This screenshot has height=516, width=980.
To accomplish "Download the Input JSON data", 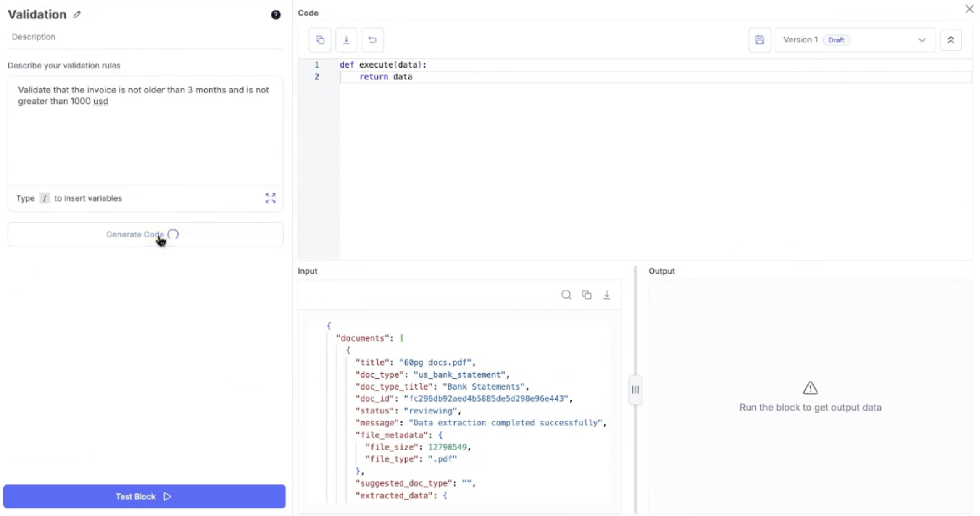I will (x=607, y=295).
